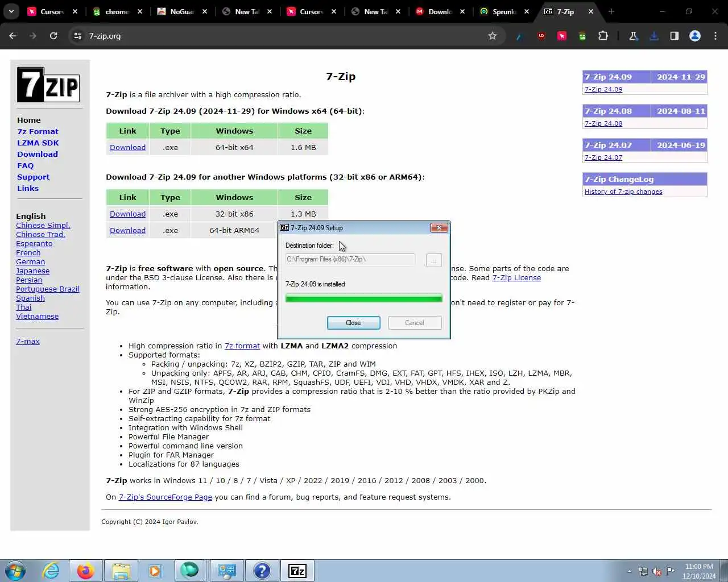The height and width of the screenshot is (582, 728).
Task: Read the 7-Zip License link
Action: pos(516,277)
